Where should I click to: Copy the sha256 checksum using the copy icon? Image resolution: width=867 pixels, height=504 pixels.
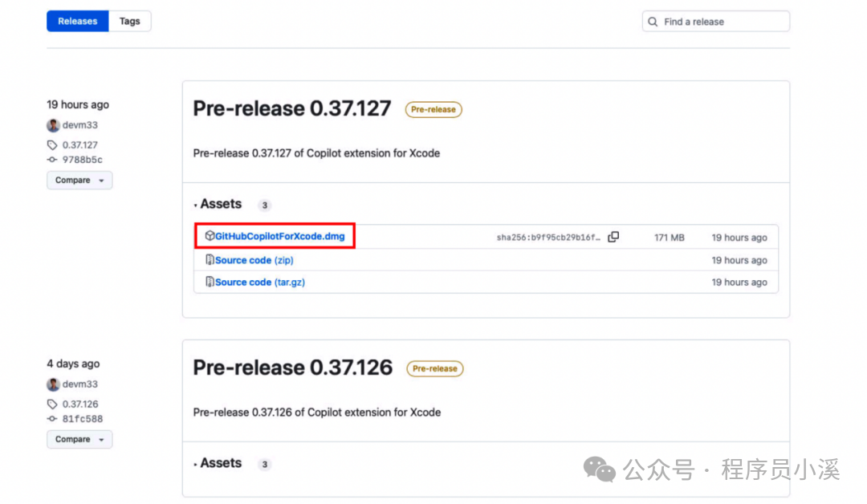tap(613, 236)
